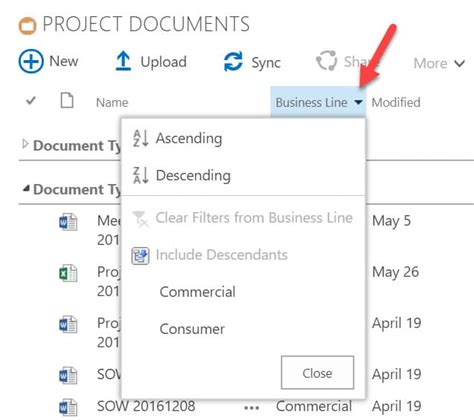Click the New plus icon
The image size is (474, 420).
[x=31, y=61]
